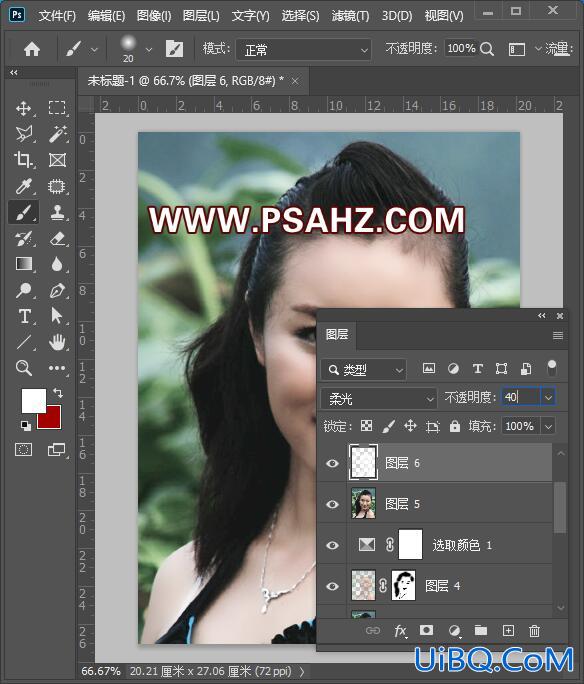Create new fill or adjustment layer
584x684 pixels.
[x=454, y=631]
